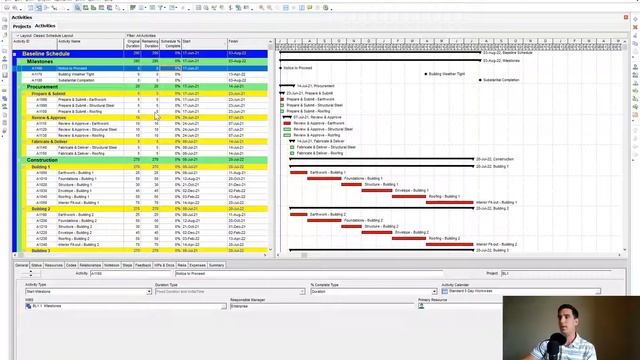Click the zoom out magnifier icon

[x=269, y=8]
